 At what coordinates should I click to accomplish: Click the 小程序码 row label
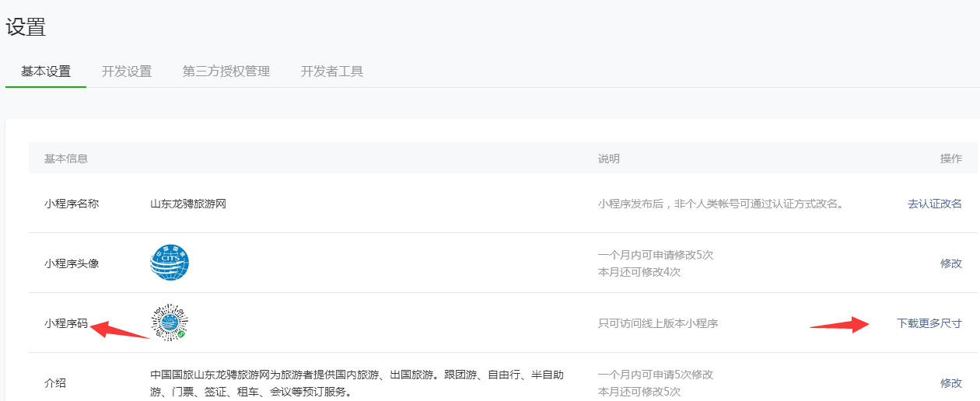click(66, 323)
